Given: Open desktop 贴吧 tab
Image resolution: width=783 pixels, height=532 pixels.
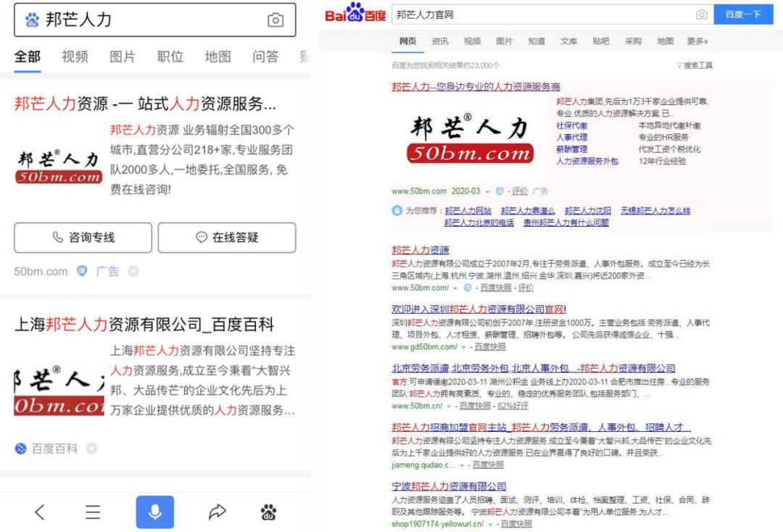Looking at the screenshot, I should (x=601, y=41).
